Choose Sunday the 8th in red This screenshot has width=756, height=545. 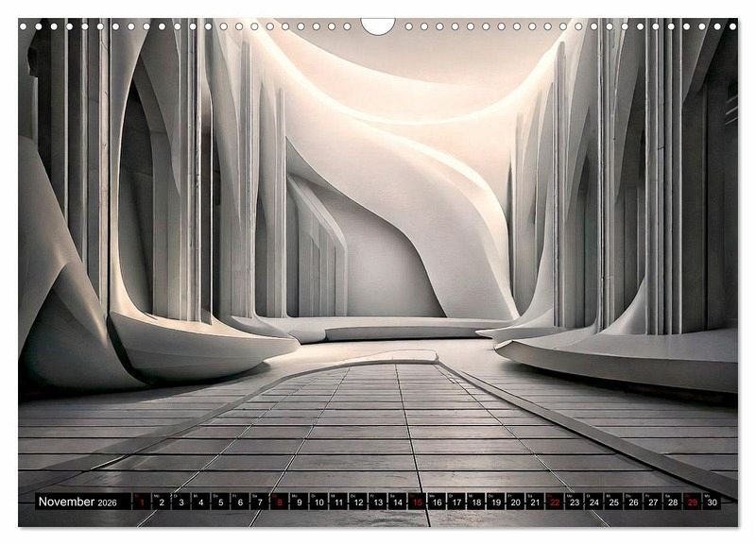[x=280, y=502]
